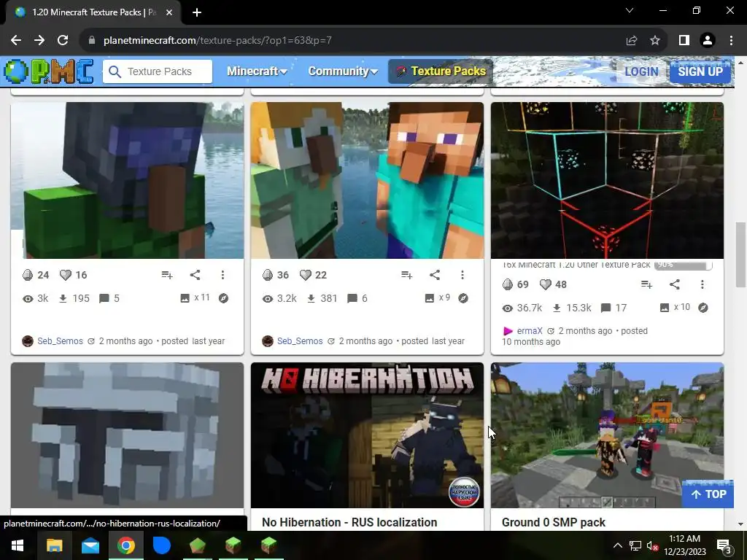Open the gray helmet thumbnail
This screenshot has width=747, height=560.
pos(127,435)
